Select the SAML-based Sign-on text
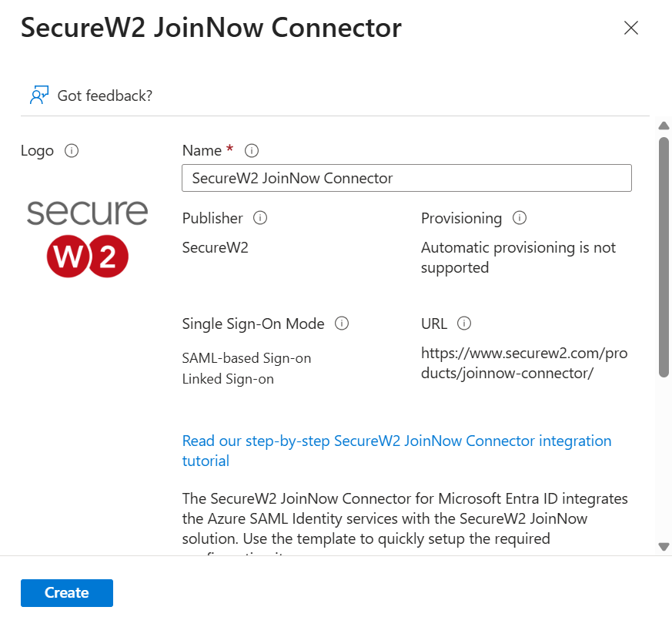Screen dimensions: 672x627 pos(246,358)
